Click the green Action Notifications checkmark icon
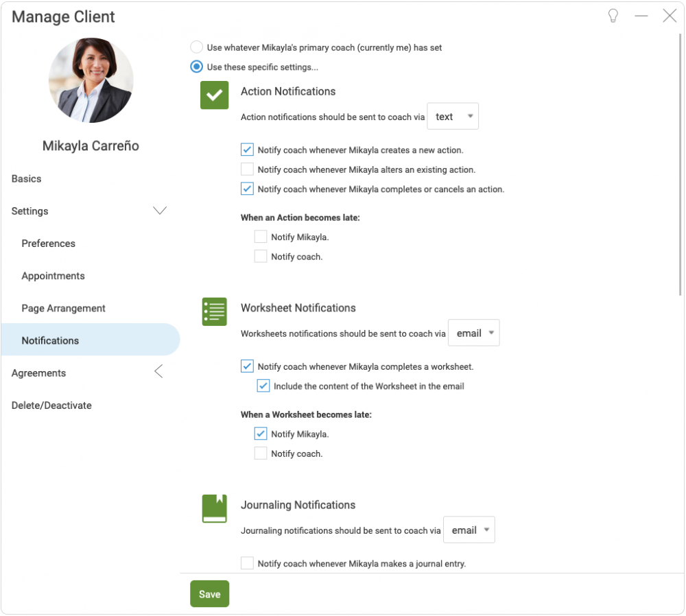This screenshot has width=686, height=616. click(x=214, y=95)
